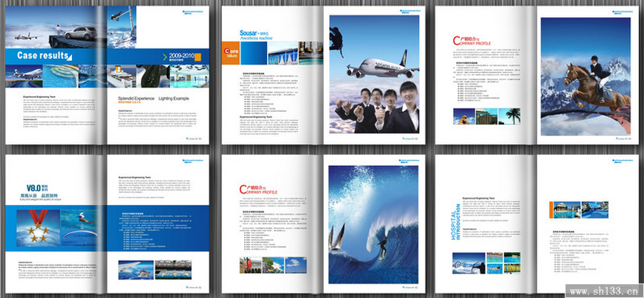This screenshot has width=644, height=298.
Task: Click the columned pool building thumbnail
Action: click(x=567, y=210)
